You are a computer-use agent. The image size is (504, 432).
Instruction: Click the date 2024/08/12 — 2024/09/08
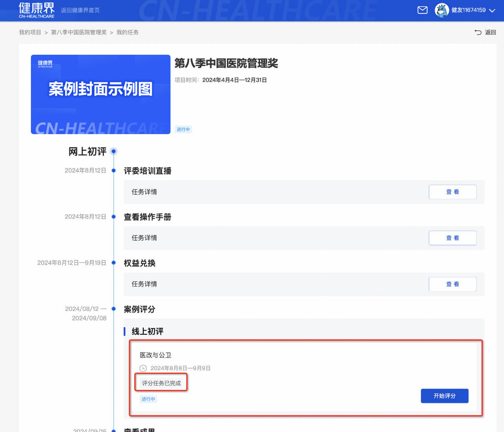[x=86, y=313]
